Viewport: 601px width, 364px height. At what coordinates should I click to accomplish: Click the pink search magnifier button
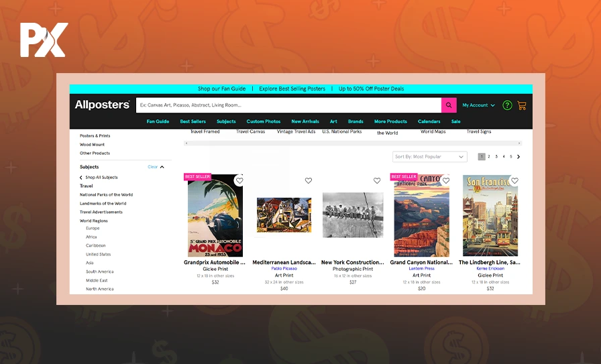pos(449,105)
